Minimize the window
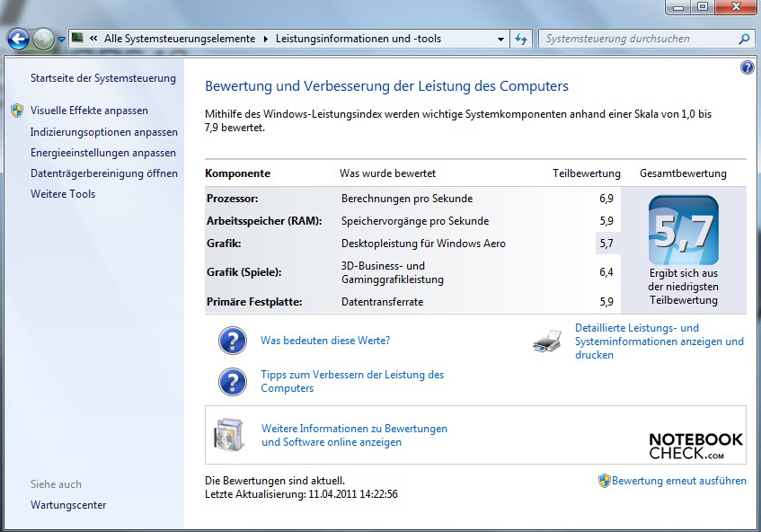 [678, 7]
